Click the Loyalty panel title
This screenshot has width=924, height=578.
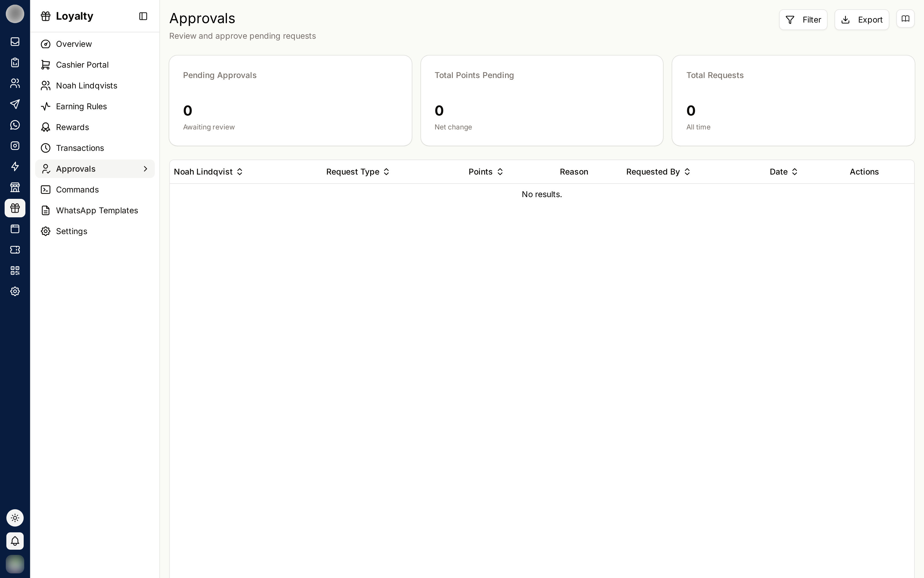[74, 16]
